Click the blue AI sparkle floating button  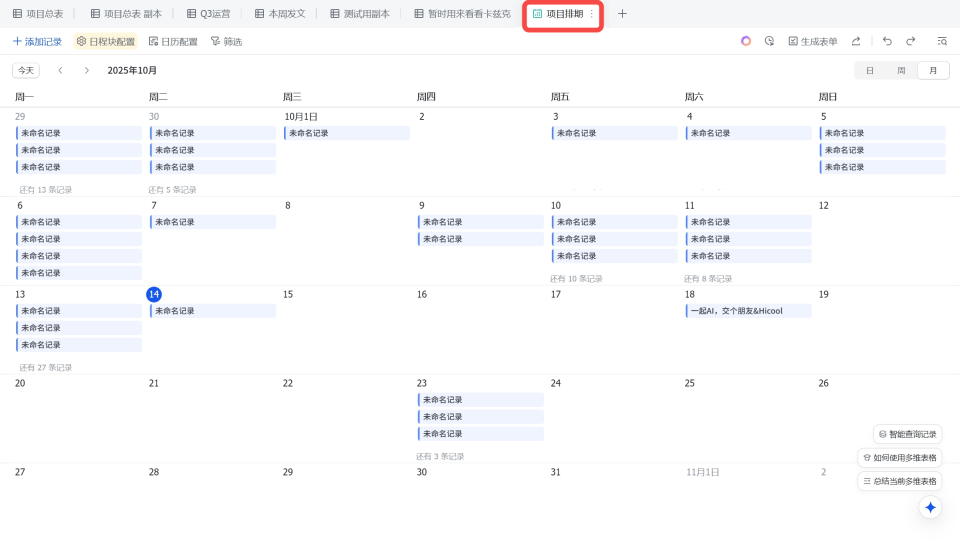(x=930, y=507)
